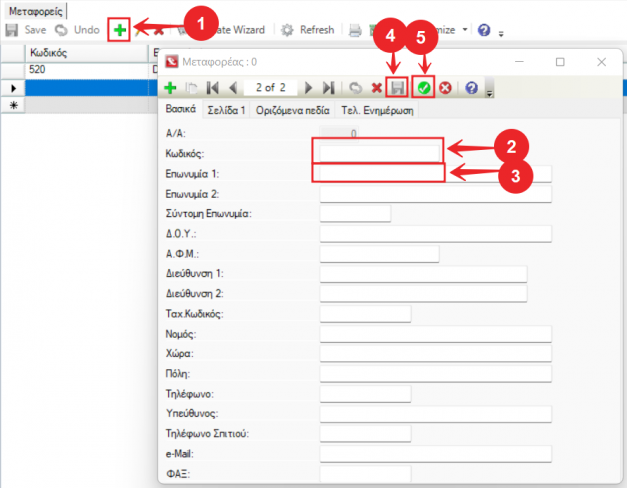
Task: Click floppy disk save icon in dialog
Action: pyautogui.click(x=397, y=88)
